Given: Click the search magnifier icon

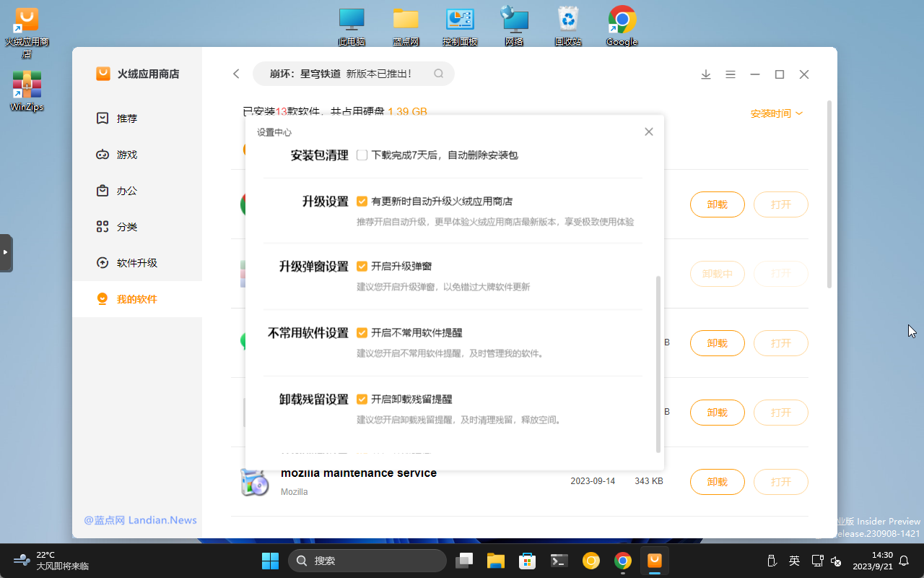Looking at the screenshot, I should [438, 74].
